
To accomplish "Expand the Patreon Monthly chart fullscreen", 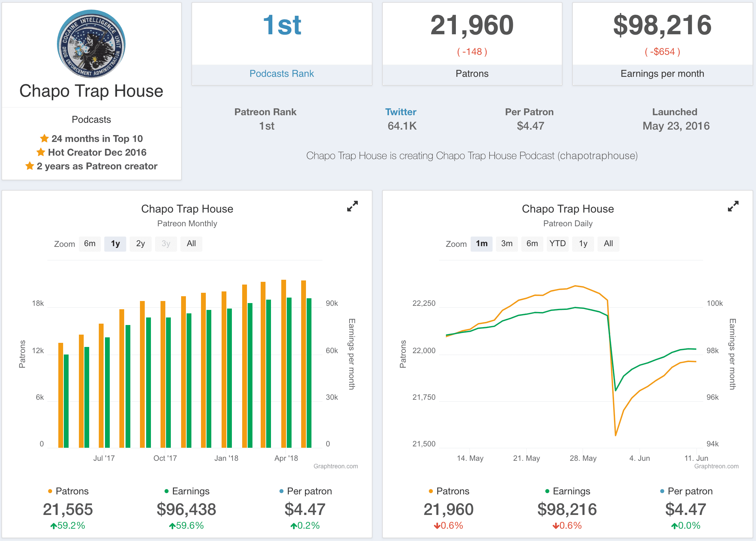I will 352,206.
